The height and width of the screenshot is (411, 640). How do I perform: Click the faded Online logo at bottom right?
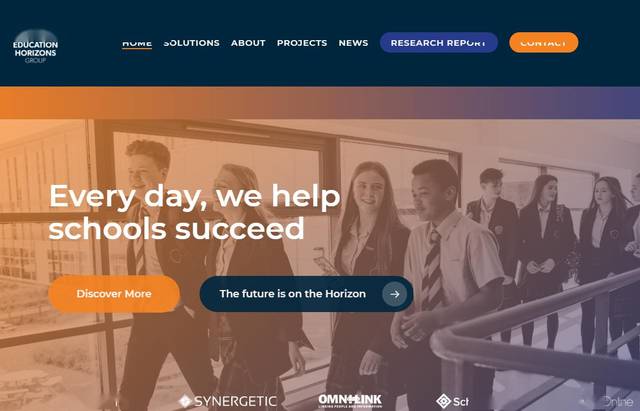coord(617,401)
